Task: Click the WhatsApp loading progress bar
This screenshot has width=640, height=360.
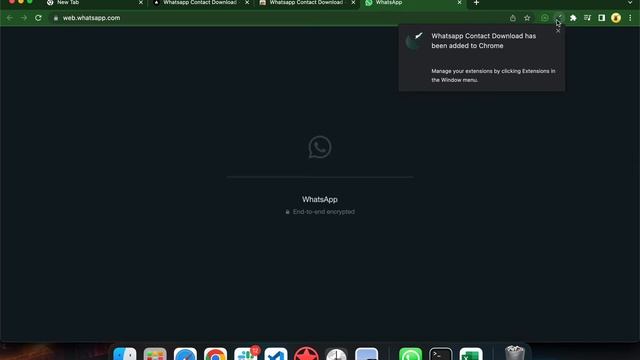Action: (320, 177)
